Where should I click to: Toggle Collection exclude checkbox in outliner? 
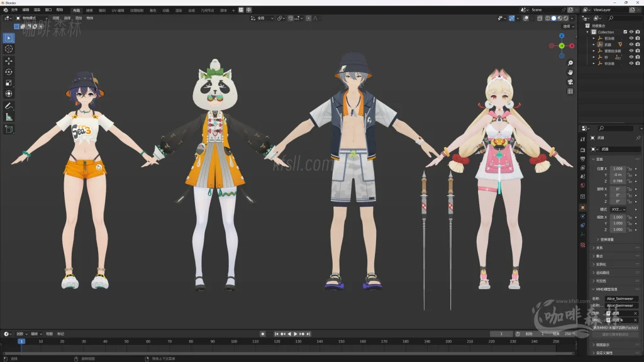tap(625, 32)
